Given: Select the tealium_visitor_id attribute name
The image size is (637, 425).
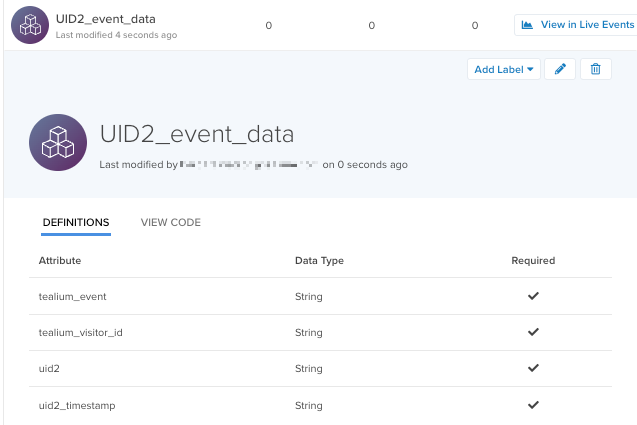Looking at the screenshot, I should 80,332.
